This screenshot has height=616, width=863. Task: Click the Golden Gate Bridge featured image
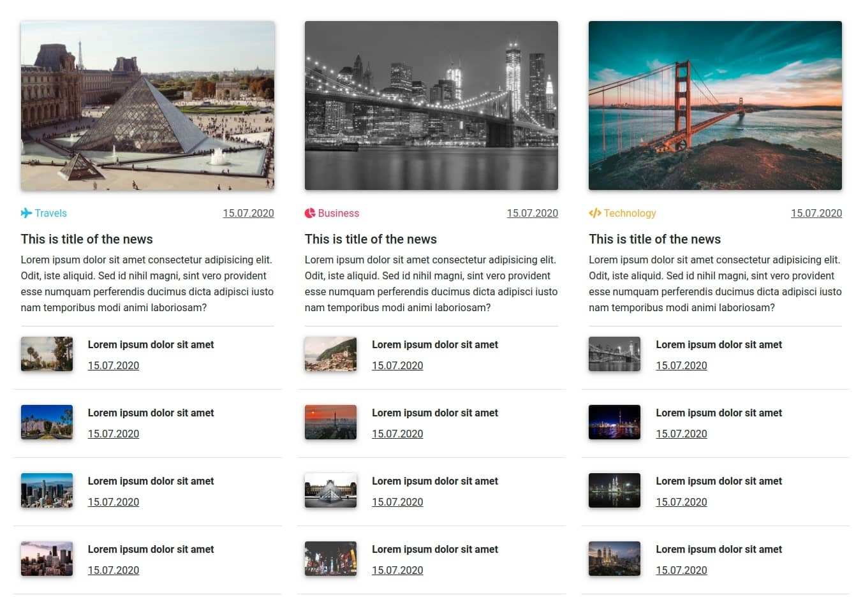coord(715,105)
